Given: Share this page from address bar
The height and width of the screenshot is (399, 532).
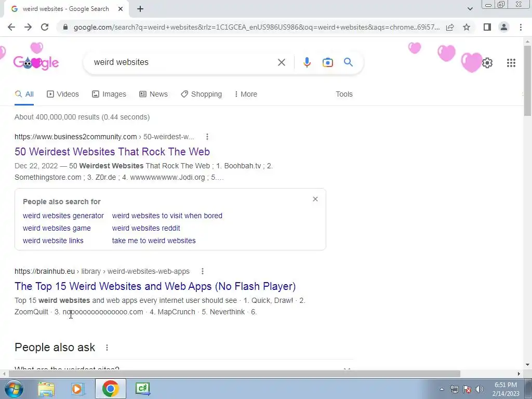Looking at the screenshot, I should (x=450, y=27).
